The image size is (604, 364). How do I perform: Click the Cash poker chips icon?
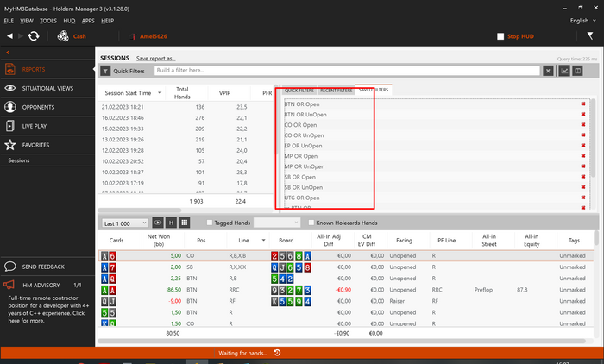click(63, 36)
